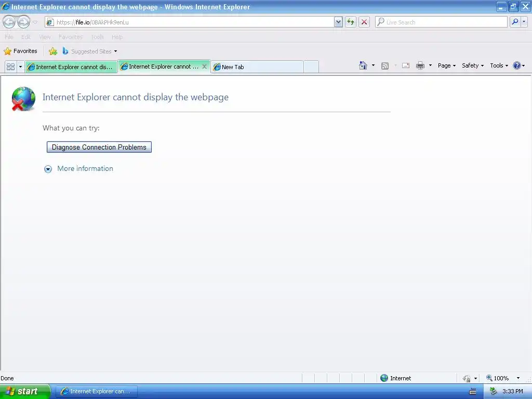The height and width of the screenshot is (399, 532).
Task: Click the globe error icon on page
Action: pyautogui.click(x=23, y=99)
